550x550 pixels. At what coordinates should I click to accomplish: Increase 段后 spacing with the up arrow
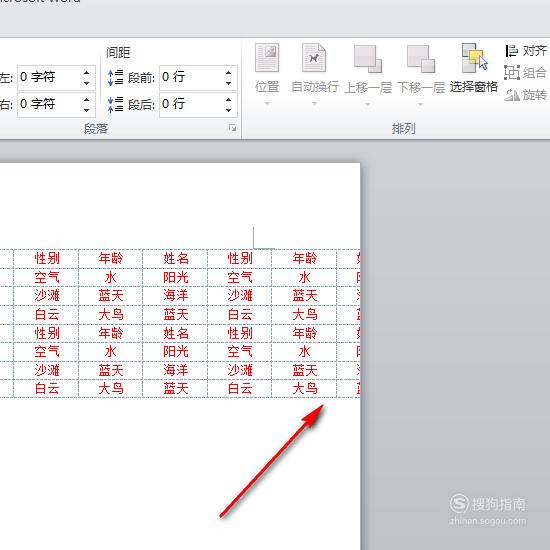tap(228, 99)
